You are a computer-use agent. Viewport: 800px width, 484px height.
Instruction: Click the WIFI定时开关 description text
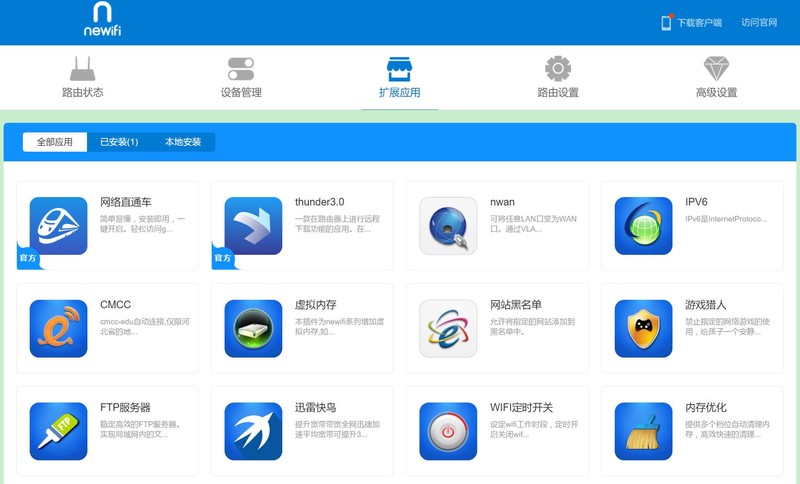pos(534,429)
